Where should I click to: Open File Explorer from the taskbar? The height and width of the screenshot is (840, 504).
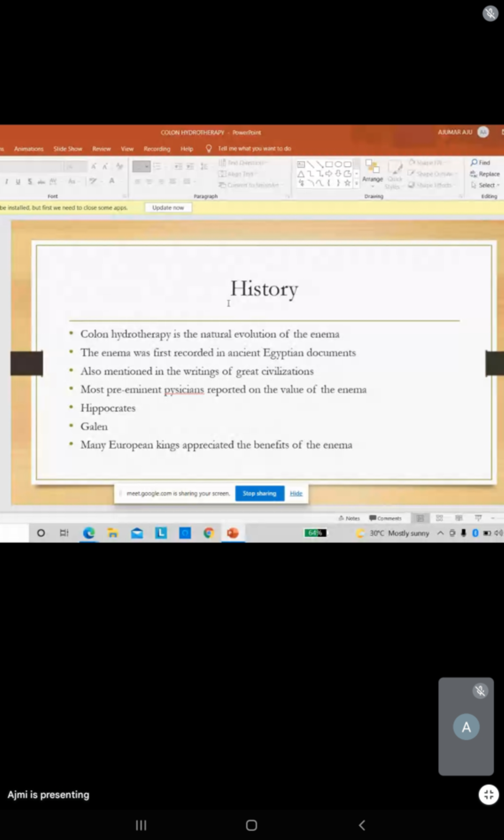pos(113,533)
